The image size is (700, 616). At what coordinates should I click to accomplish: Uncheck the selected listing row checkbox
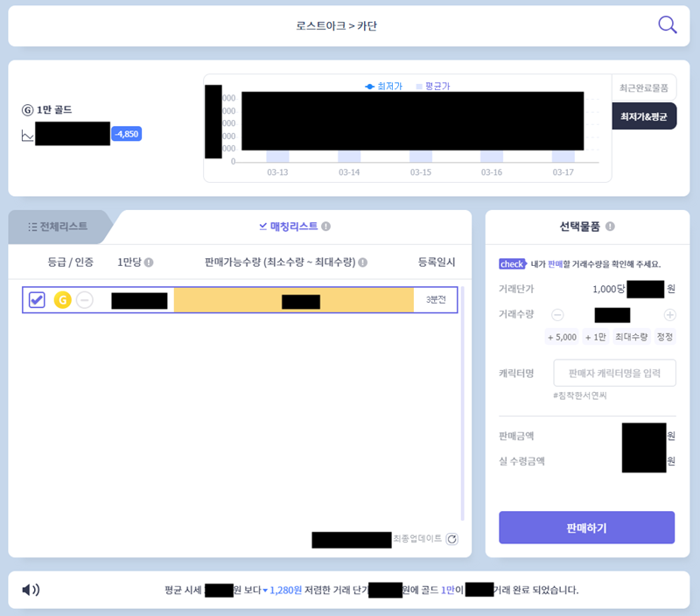[x=37, y=300]
